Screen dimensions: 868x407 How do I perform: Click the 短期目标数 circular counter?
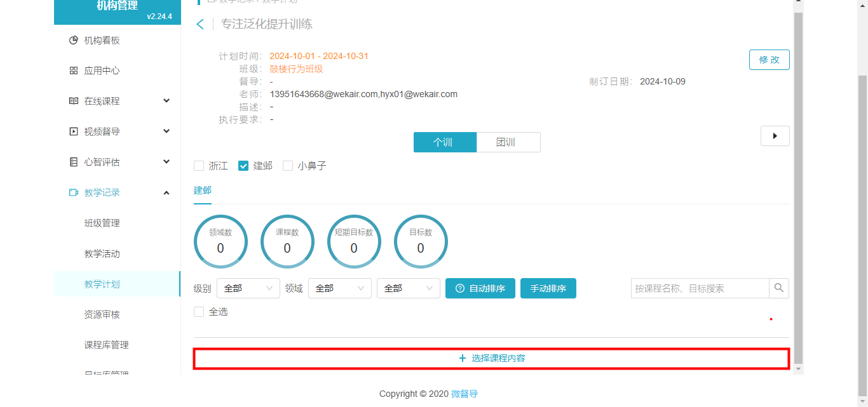click(x=354, y=242)
